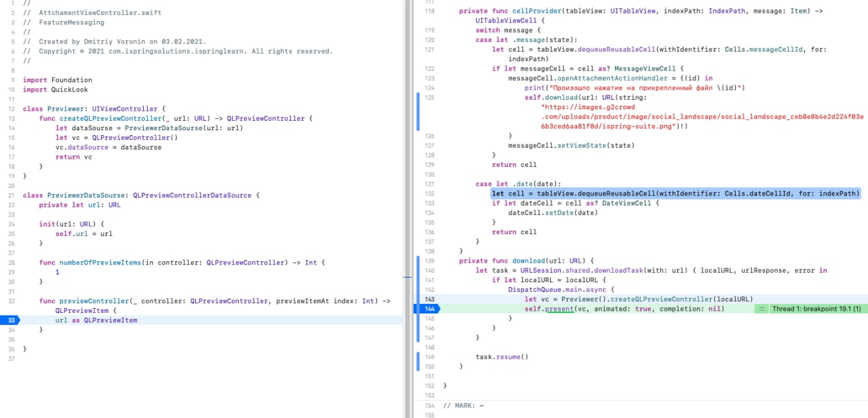Click 'return vc' on line 17

point(73,157)
